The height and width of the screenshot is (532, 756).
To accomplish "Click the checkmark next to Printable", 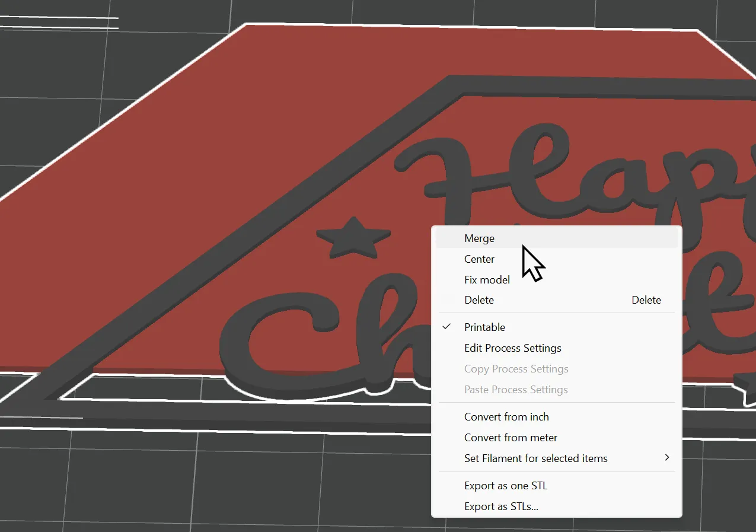I will pos(447,327).
